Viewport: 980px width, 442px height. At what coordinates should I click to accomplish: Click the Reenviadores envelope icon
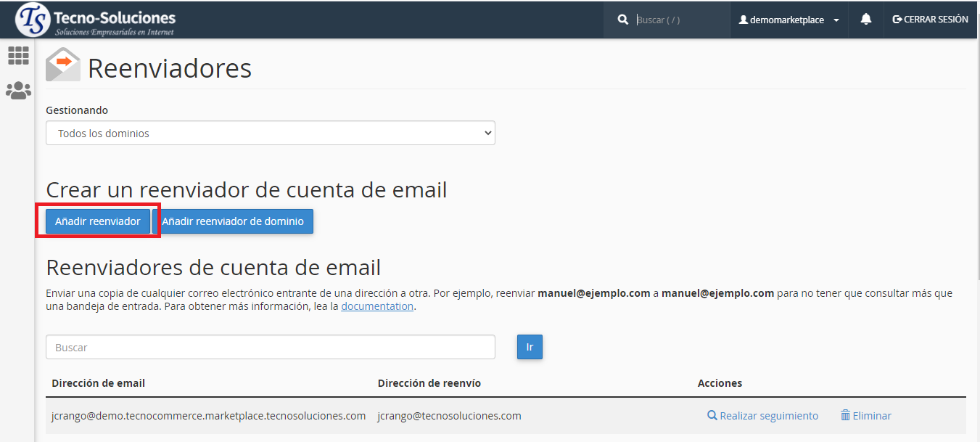pos(62,65)
